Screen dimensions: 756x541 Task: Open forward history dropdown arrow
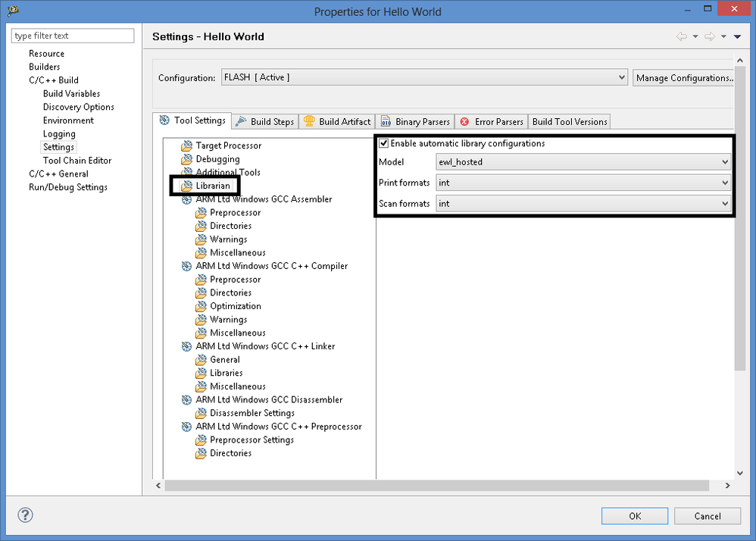point(723,36)
